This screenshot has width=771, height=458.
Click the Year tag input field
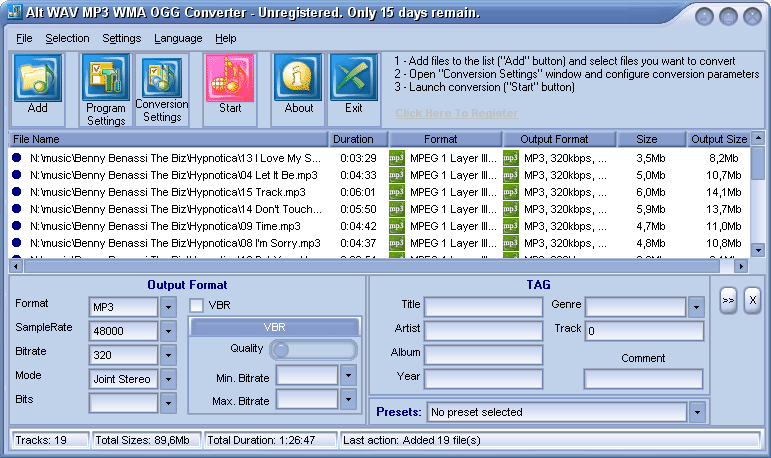pyautogui.click(x=483, y=379)
